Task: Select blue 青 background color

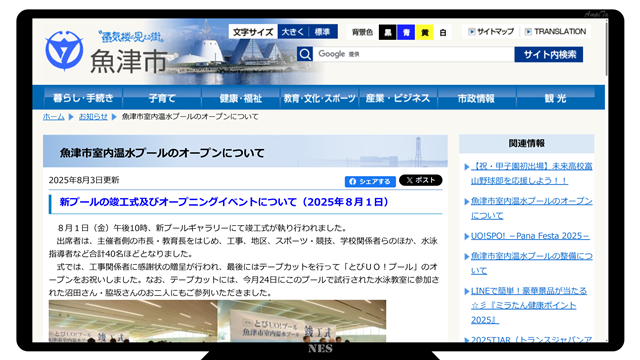Action: (406, 32)
